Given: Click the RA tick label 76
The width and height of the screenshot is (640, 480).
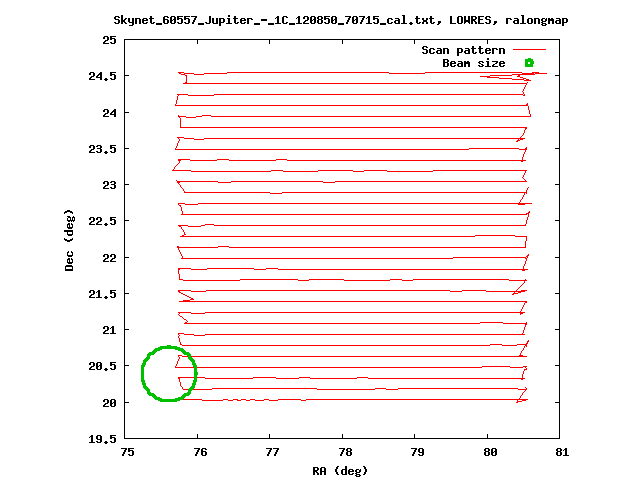Looking at the screenshot, I should coord(200,452).
